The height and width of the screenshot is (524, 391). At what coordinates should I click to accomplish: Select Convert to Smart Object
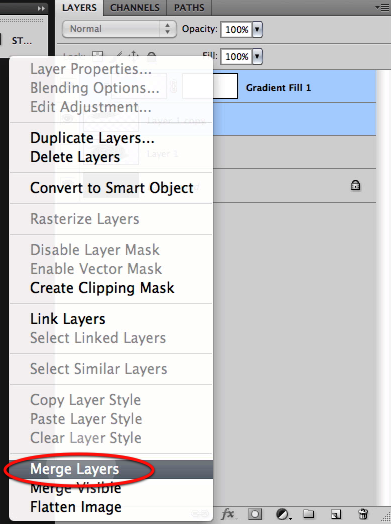pyautogui.click(x=111, y=188)
